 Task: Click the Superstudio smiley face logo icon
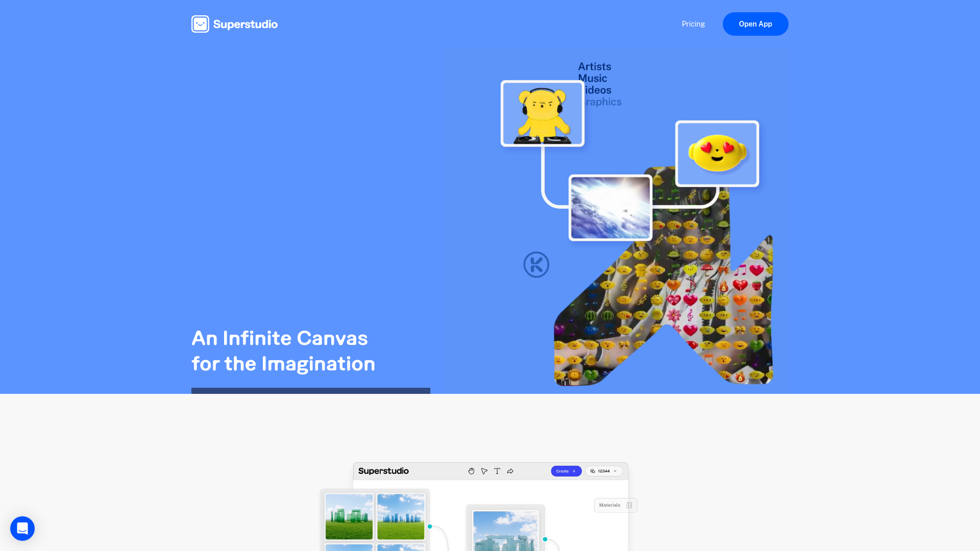point(200,24)
